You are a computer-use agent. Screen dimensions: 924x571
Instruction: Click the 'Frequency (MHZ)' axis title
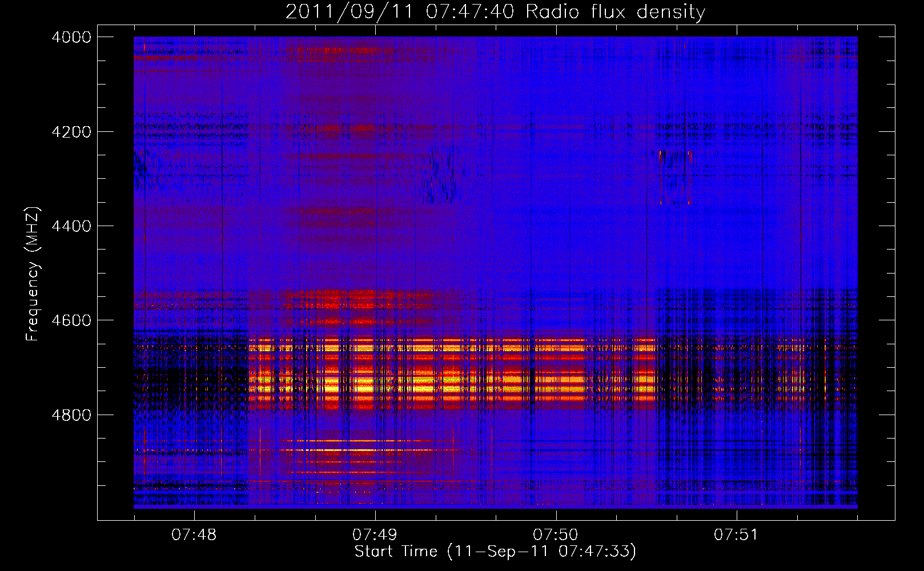(x=33, y=274)
